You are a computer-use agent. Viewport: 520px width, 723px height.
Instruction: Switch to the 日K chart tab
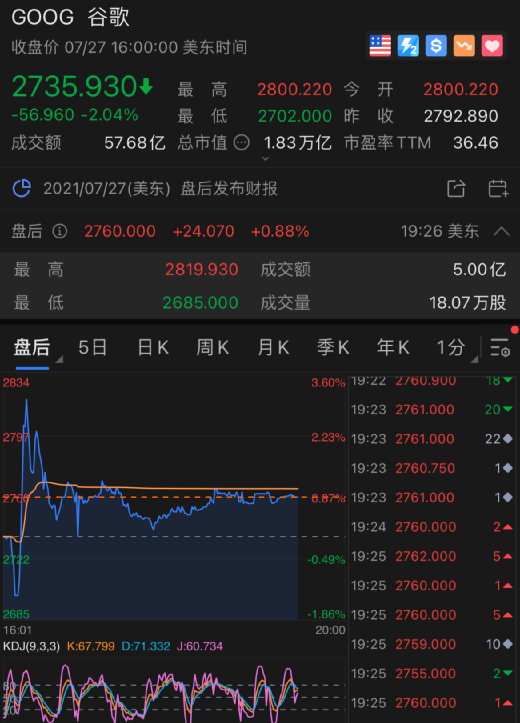click(153, 347)
